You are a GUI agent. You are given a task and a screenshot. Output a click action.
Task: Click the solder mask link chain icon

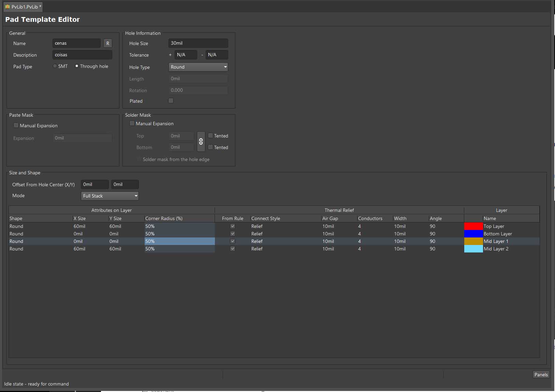201,142
